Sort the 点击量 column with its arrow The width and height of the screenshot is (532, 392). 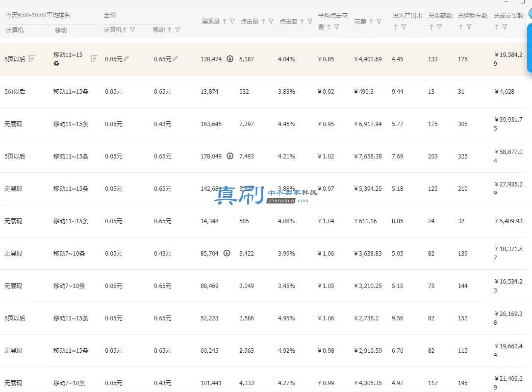tap(263, 22)
